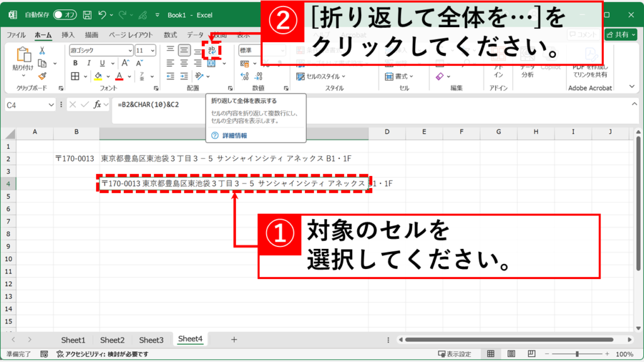
Task: Click the Decrease Indent icon
Action: [x=170, y=76]
